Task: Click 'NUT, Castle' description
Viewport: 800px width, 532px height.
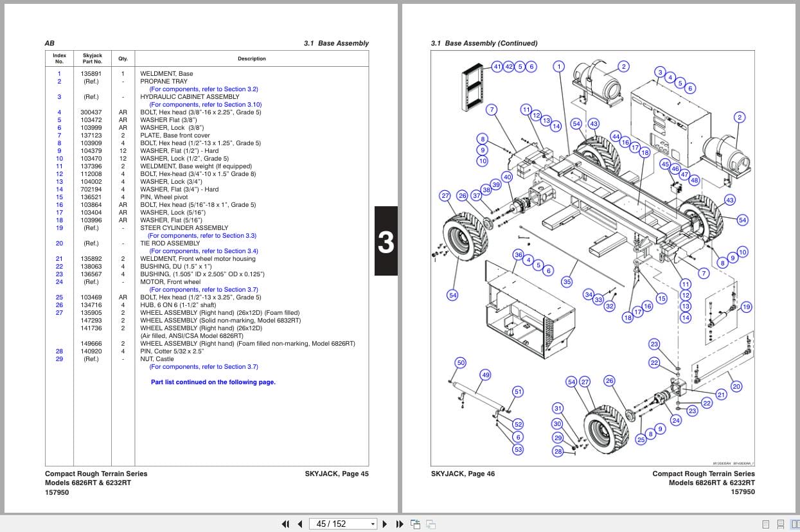Action: [x=157, y=359]
